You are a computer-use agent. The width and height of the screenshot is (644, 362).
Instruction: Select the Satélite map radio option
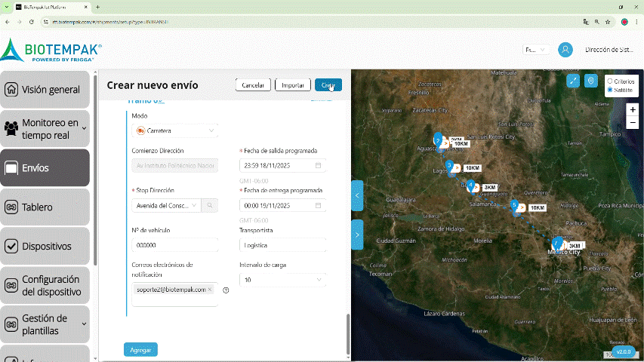(x=610, y=90)
